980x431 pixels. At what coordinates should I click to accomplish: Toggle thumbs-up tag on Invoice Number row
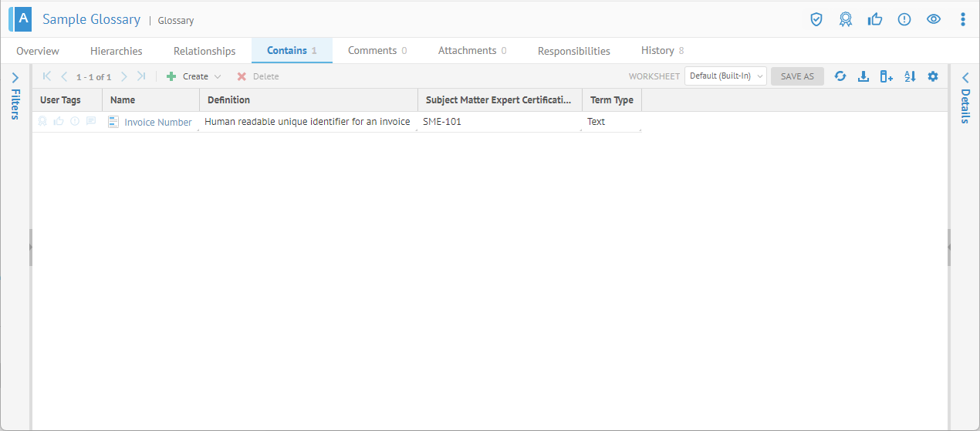pos(59,121)
